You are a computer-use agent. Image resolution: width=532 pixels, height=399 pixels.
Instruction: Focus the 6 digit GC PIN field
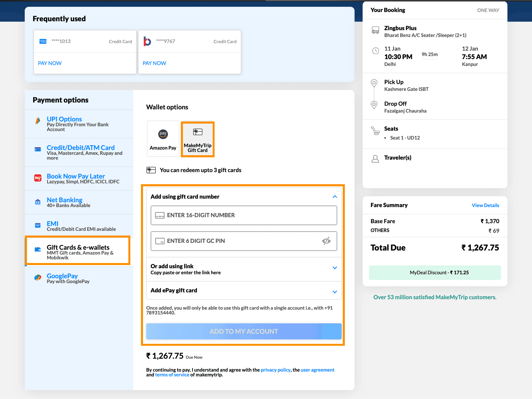coord(244,241)
